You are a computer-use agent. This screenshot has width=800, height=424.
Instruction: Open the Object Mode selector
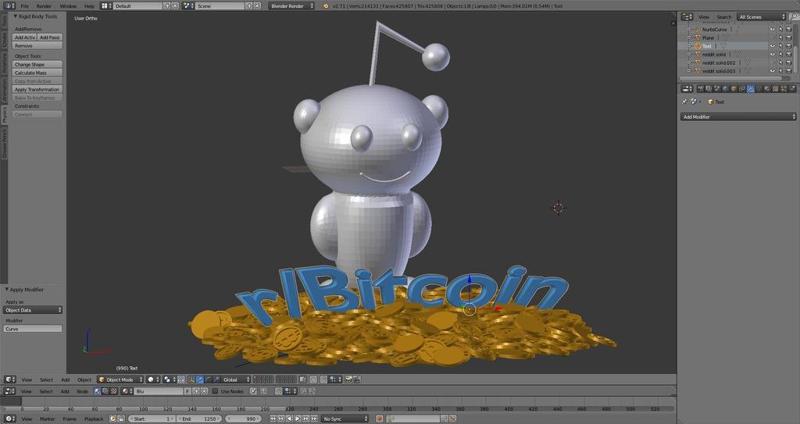pos(120,380)
